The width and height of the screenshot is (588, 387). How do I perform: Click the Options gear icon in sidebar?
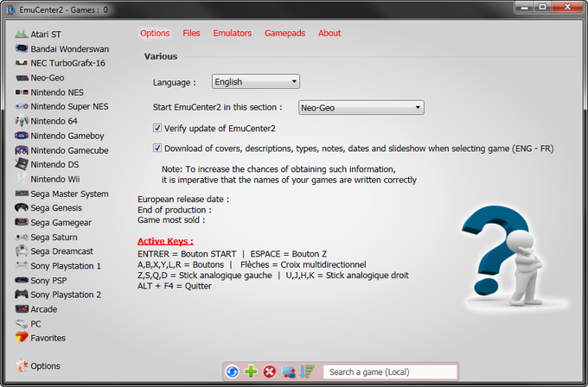(22, 365)
